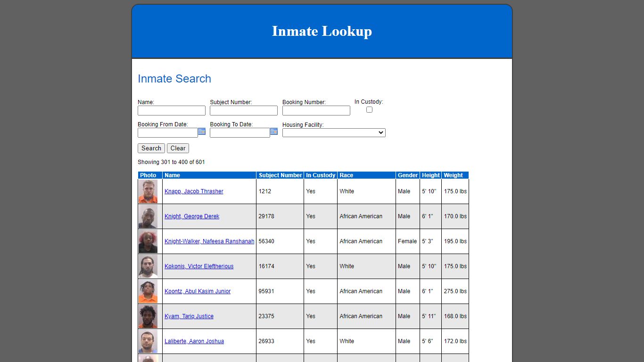
Task: Click the Subject Number column header
Action: pyautogui.click(x=280, y=175)
